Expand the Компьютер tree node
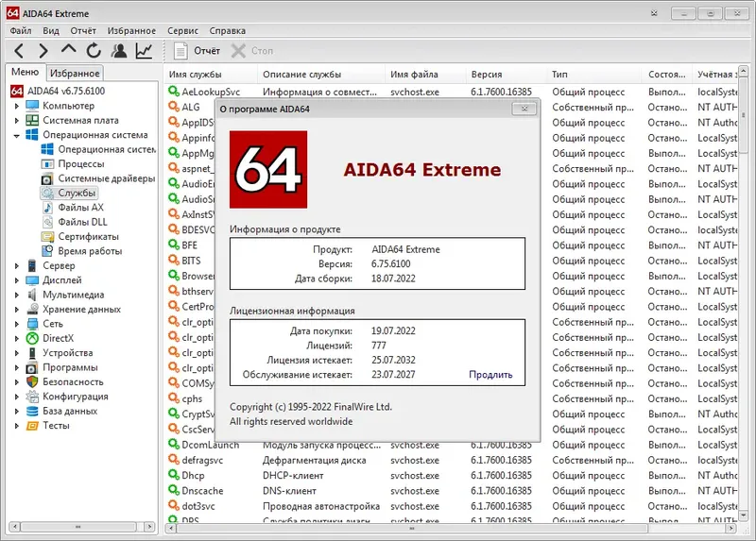Viewport: 756px width, 541px height. click(x=17, y=106)
